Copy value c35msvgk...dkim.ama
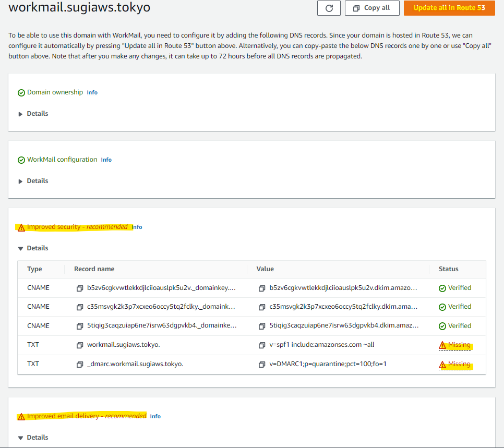This screenshot has width=504, height=448. coord(262,307)
